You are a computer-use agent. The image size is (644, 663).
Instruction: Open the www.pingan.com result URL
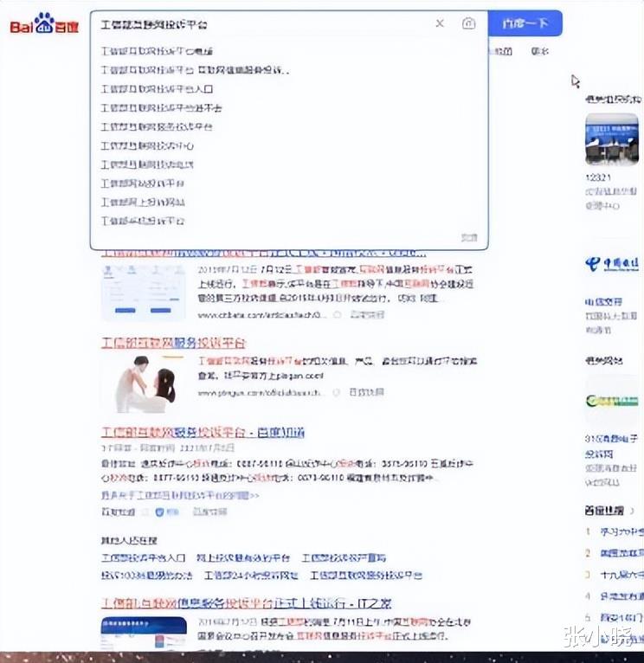tap(259, 393)
